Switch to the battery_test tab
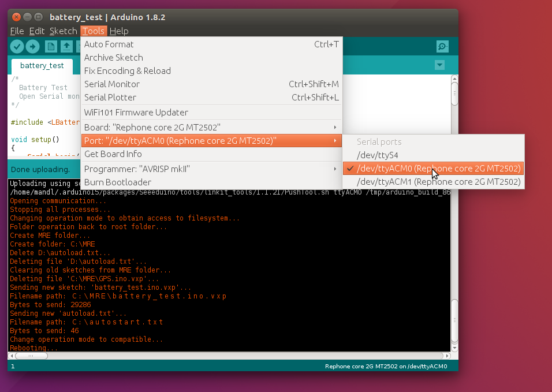Viewport: 552px width, 392px height. [x=42, y=66]
